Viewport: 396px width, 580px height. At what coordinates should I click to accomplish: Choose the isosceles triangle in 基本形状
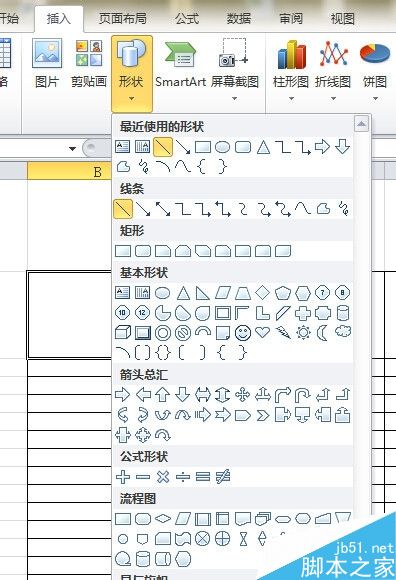(183, 293)
